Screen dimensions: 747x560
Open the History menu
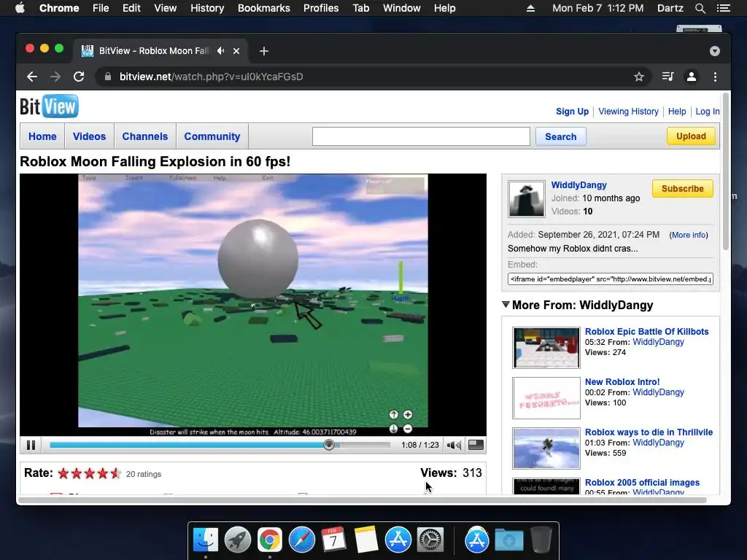207,8
